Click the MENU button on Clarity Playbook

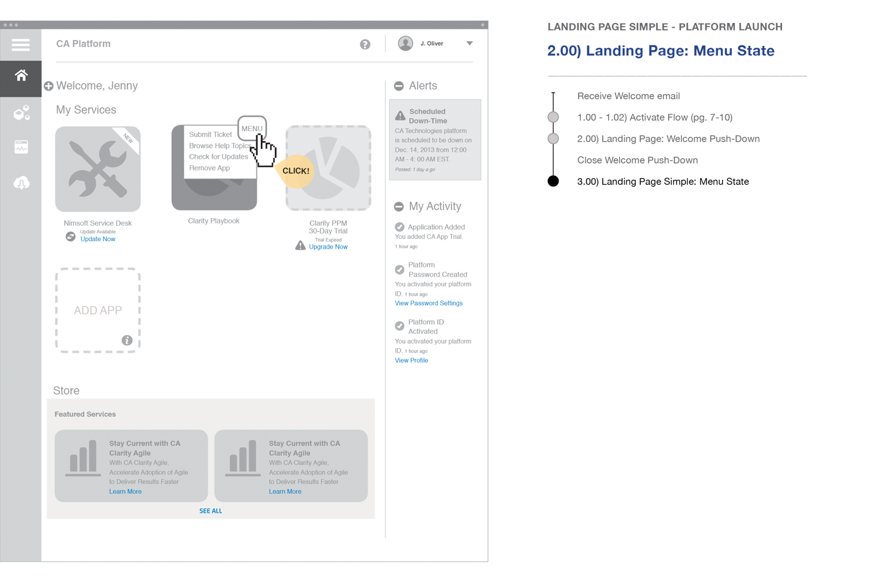[252, 128]
